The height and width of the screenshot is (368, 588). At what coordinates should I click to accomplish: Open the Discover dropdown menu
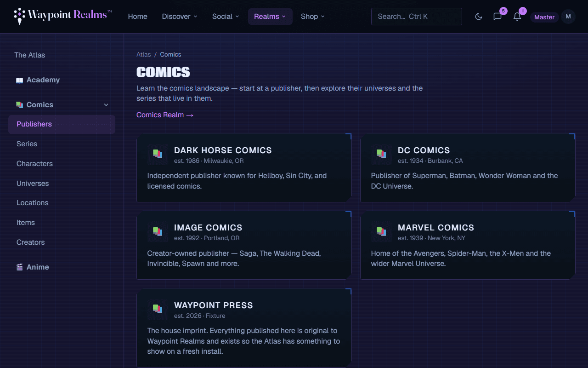click(180, 17)
